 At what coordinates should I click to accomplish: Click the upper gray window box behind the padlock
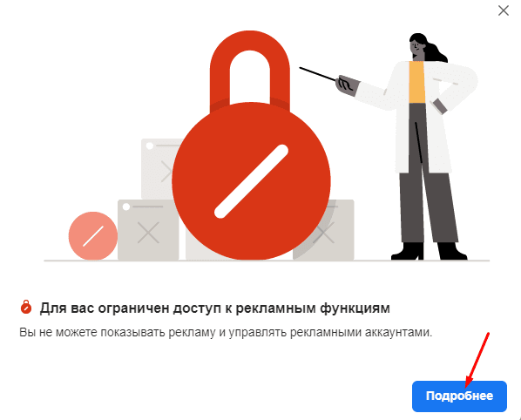point(159,169)
